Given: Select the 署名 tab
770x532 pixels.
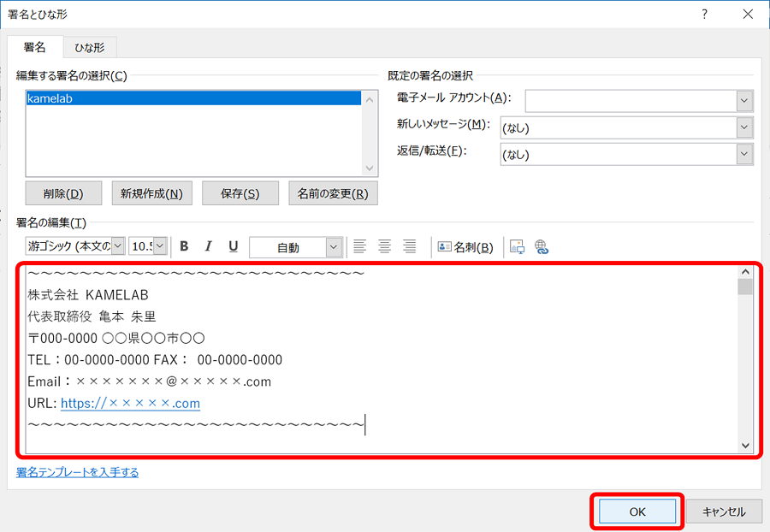Looking at the screenshot, I should (x=36, y=47).
